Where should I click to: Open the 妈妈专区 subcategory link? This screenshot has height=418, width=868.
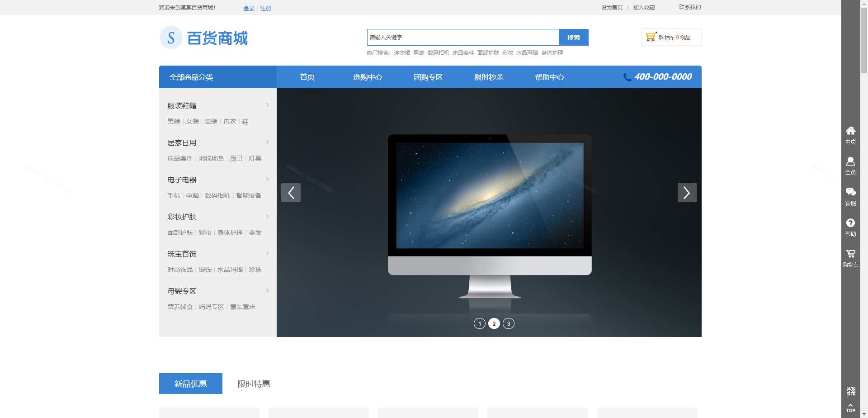(211, 307)
